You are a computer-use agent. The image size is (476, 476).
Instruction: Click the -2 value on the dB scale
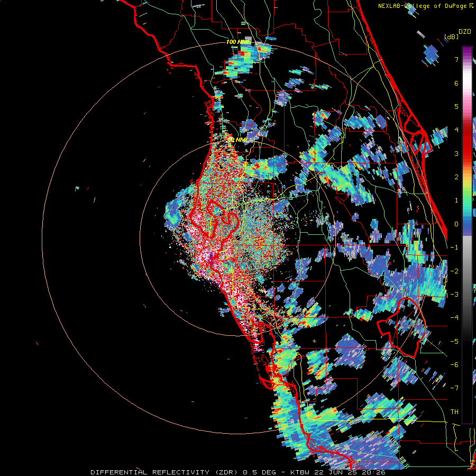coord(454,271)
